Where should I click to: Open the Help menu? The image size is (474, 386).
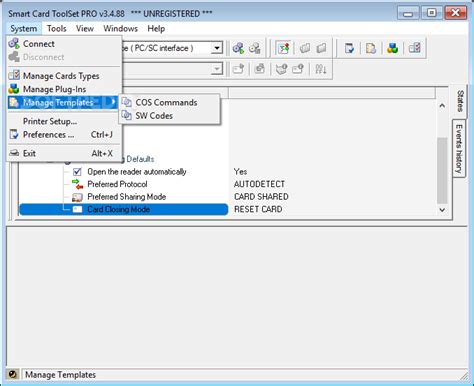[x=156, y=29]
